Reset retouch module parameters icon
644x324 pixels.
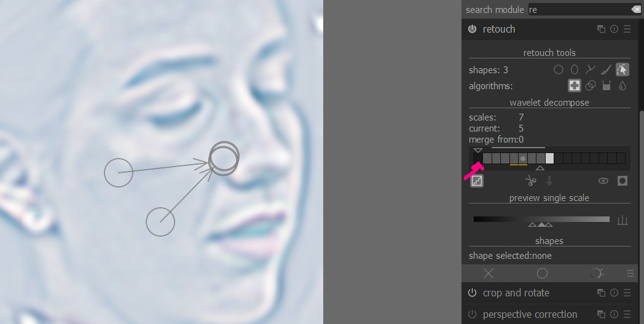tap(614, 29)
